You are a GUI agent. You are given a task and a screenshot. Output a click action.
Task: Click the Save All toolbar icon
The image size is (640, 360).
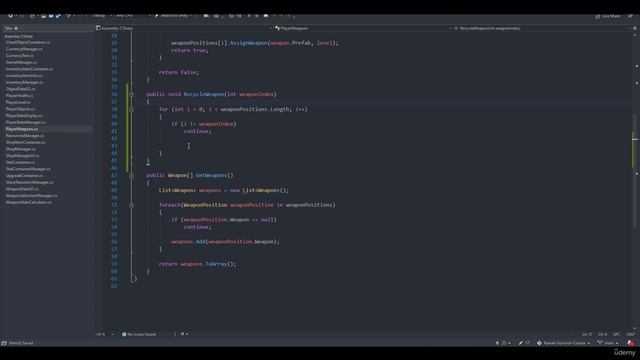point(58,16)
